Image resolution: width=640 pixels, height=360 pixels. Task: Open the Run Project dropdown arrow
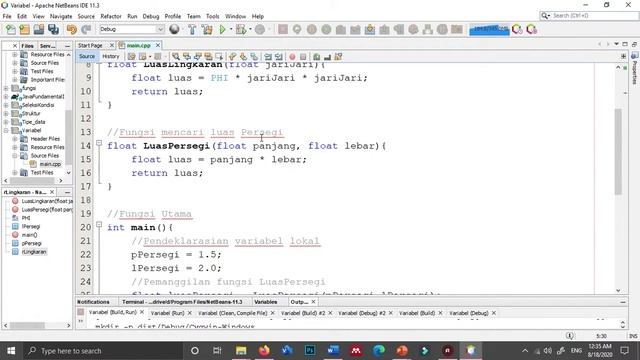(x=231, y=29)
